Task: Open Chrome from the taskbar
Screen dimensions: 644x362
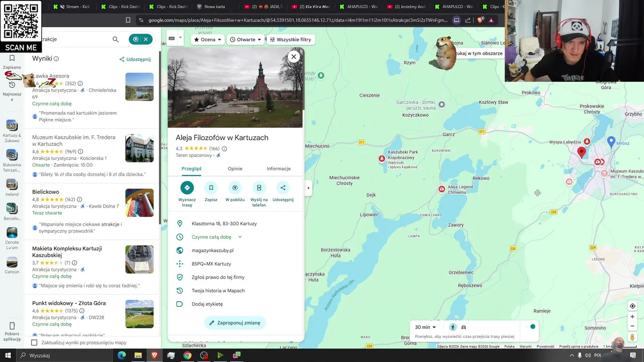Action: [x=187, y=355]
